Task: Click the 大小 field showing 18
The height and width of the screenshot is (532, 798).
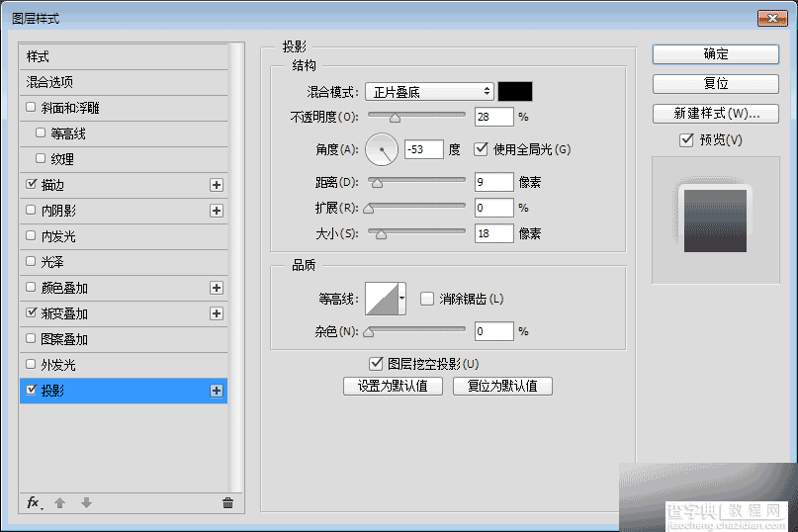Action: tap(493, 233)
